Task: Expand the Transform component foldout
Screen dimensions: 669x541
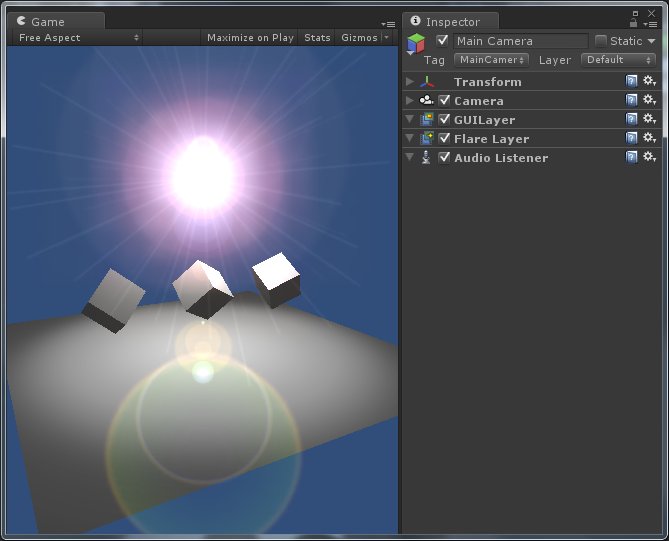Action: (x=410, y=81)
